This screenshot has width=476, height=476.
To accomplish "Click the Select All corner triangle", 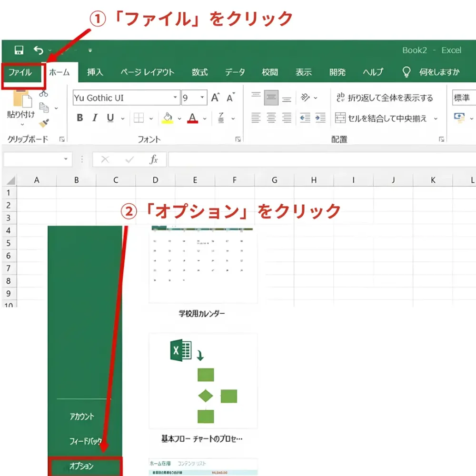I will [10, 180].
